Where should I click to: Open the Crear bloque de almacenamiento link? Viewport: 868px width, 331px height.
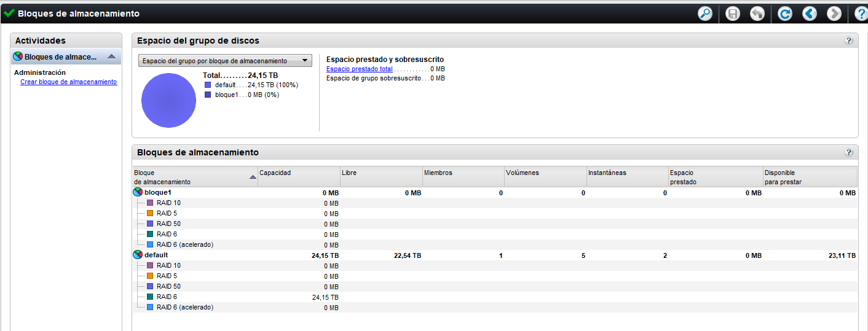pyautogui.click(x=68, y=82)
